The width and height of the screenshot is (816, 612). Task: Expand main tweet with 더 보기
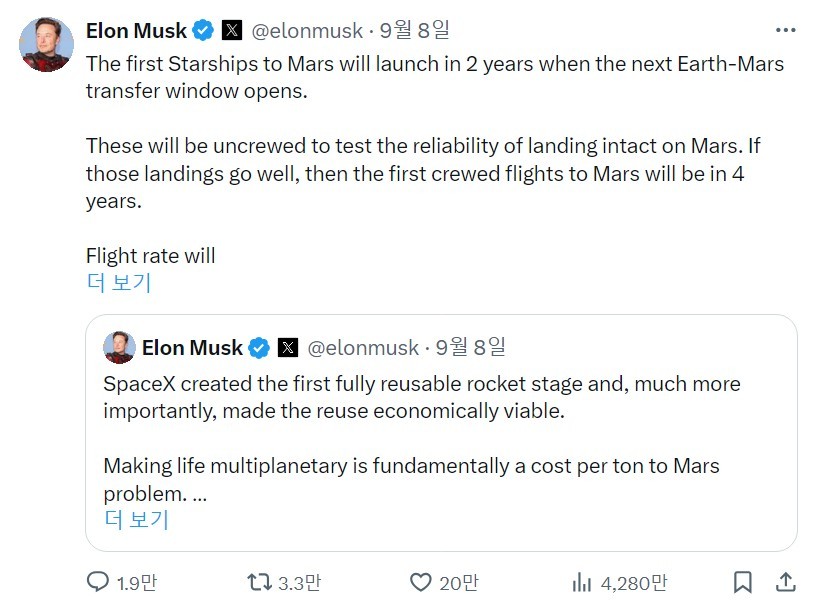point(119,283)
